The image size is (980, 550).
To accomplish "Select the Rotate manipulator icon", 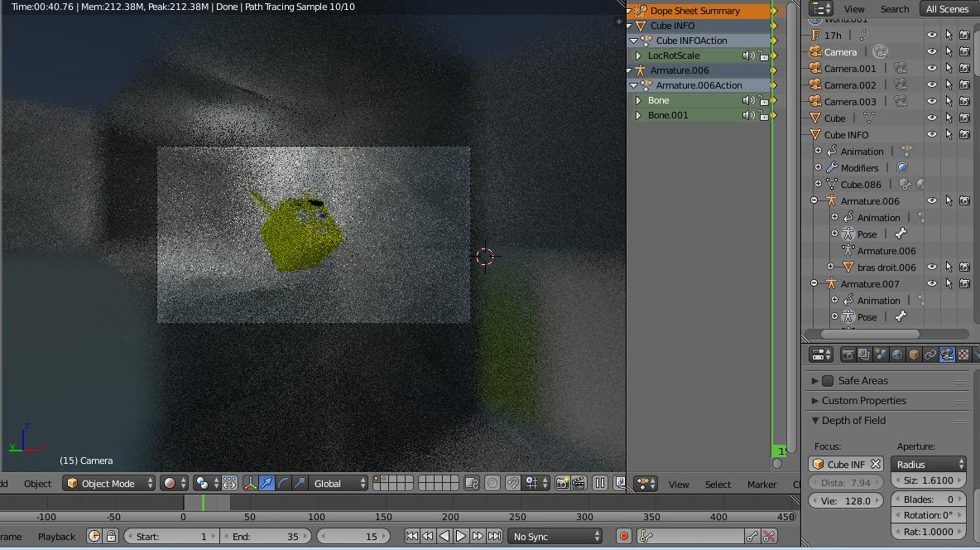I will point(284,484).
